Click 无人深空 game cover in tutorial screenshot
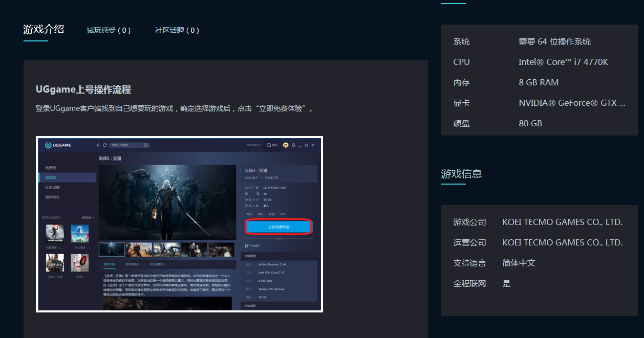 pyautogui.click(x=79, y=234)
